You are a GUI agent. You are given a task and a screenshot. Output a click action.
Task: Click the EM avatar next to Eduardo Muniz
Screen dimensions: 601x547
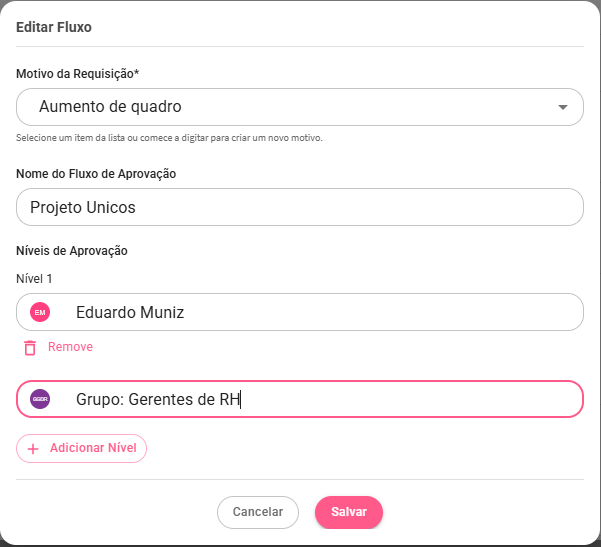tap(40, 312)
